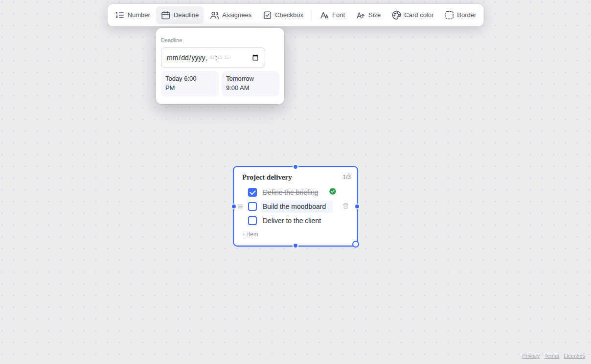
Task: Click the trash icon beside Build the moodboard
Action: (x=345, y=206)
